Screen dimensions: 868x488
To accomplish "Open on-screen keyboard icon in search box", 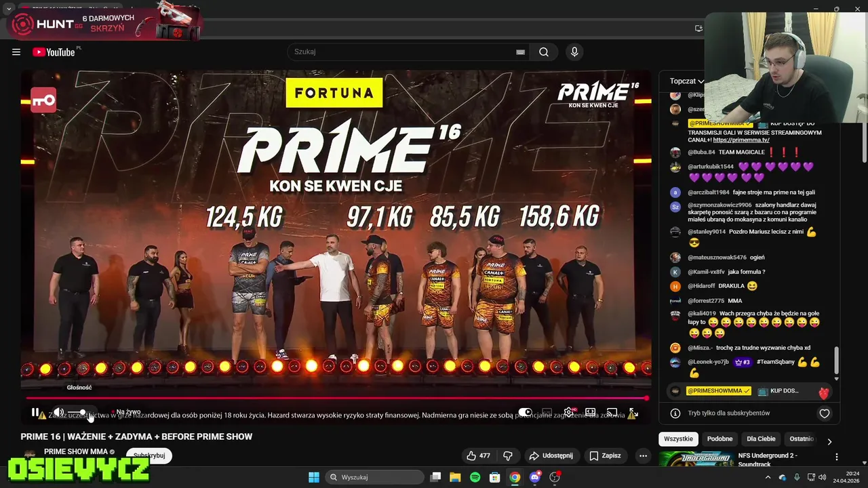I will point(520,52).
